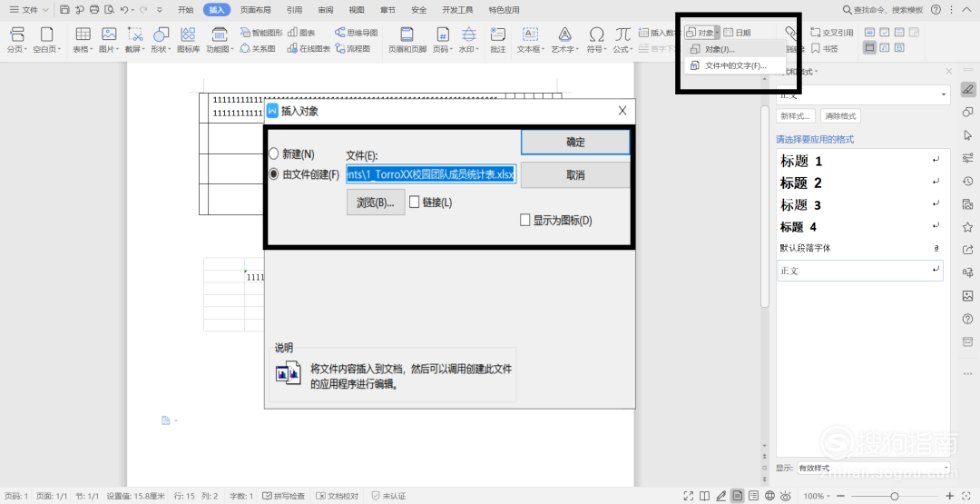The width and height of the screenshot is (980, 504).
Task: Click the Print icon in quick access toolbar
Action: 94,9
